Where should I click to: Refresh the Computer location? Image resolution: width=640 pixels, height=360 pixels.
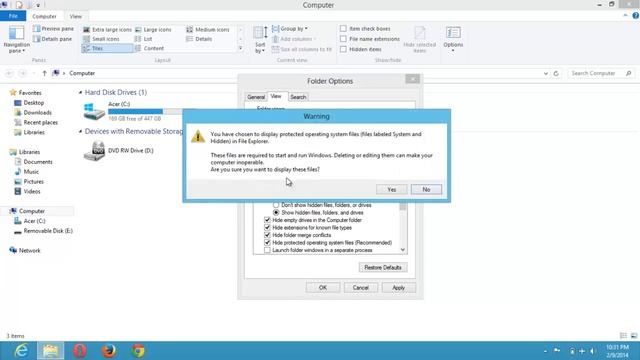click(x=556, y=73)
